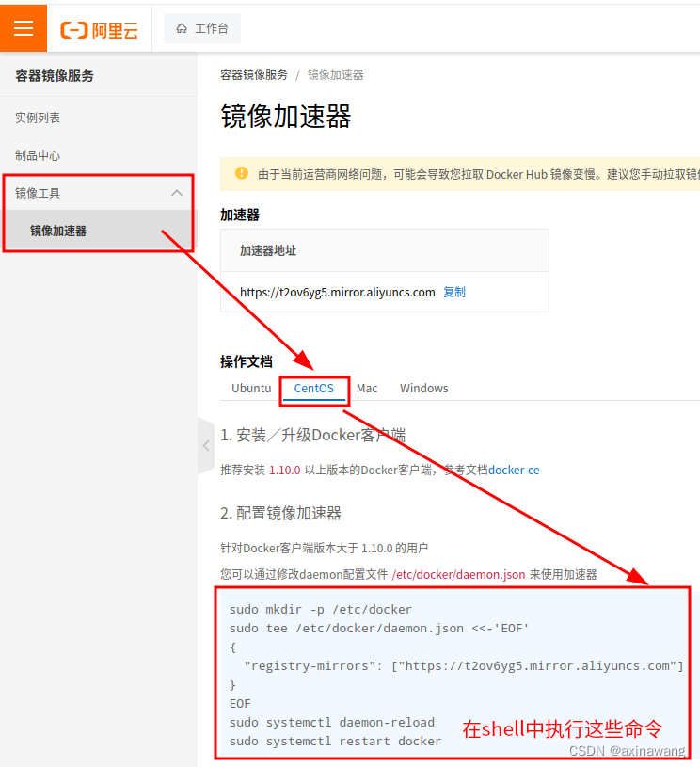
Task: Switch to the Ubuntu tab
Action: (251, 389)
